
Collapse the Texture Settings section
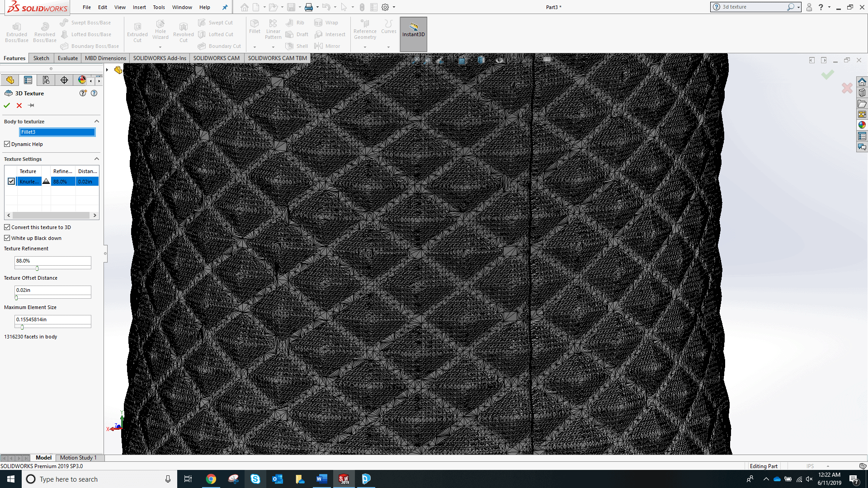[x=96, y=159]
